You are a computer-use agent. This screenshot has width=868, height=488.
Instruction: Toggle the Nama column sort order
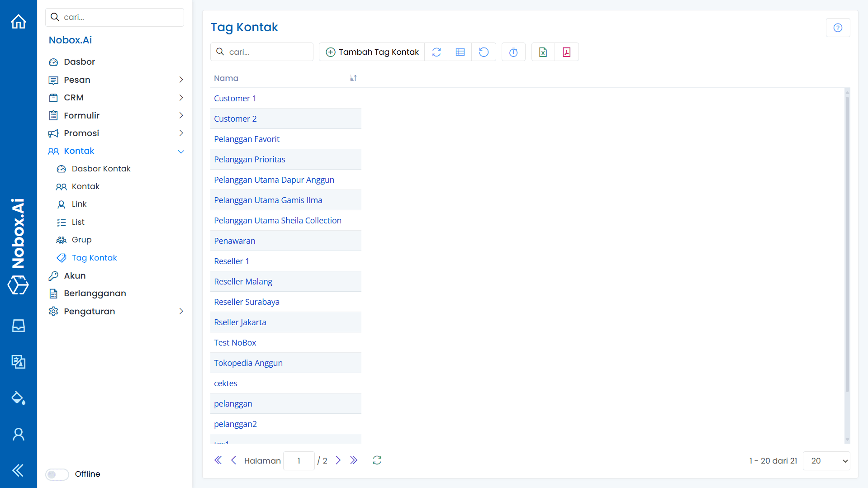tap(353, 78)
